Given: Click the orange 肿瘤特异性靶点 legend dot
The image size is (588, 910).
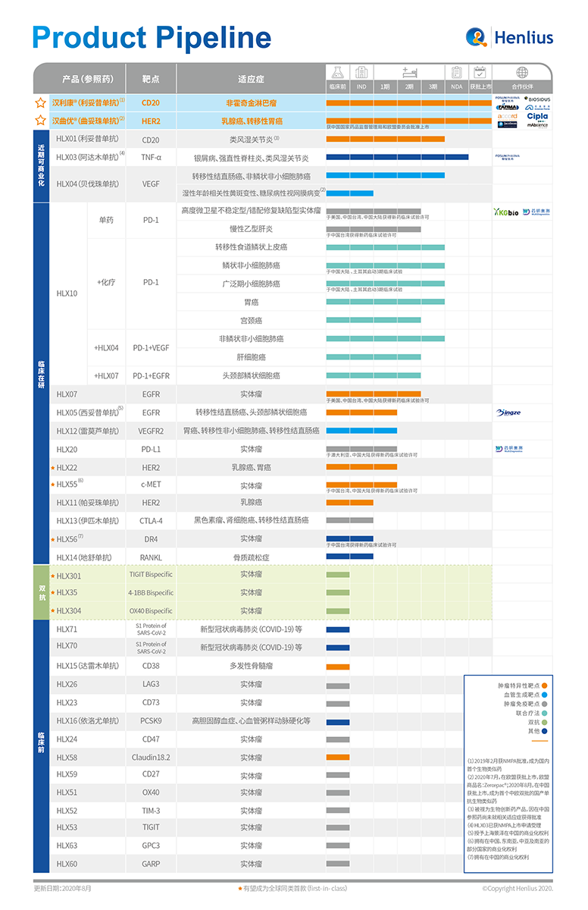Looking at the screenshot, I should (545, 686).
